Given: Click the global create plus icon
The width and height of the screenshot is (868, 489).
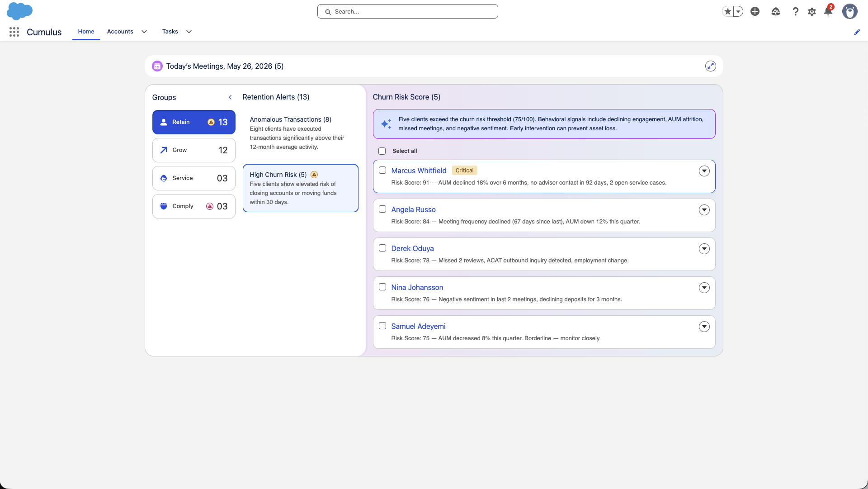Looking at the screenshot, I should (x=755, y=11).
